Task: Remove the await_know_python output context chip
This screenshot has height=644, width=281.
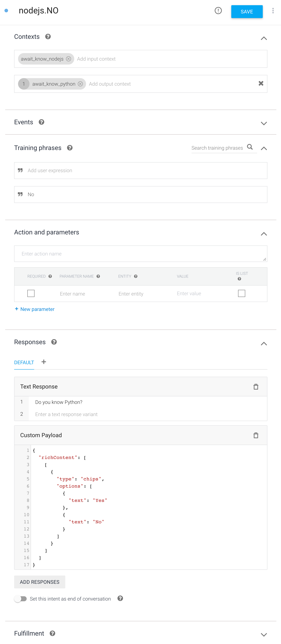Action: point(80,84)
